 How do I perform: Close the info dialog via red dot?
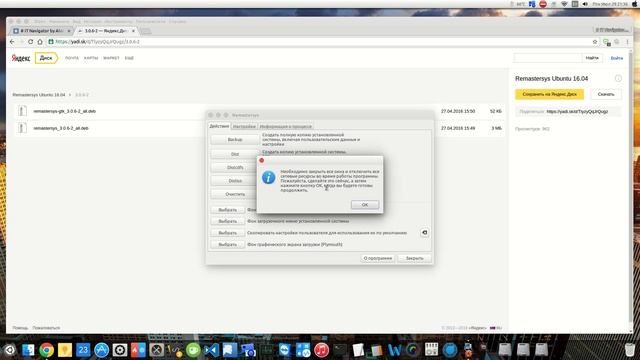262,160
